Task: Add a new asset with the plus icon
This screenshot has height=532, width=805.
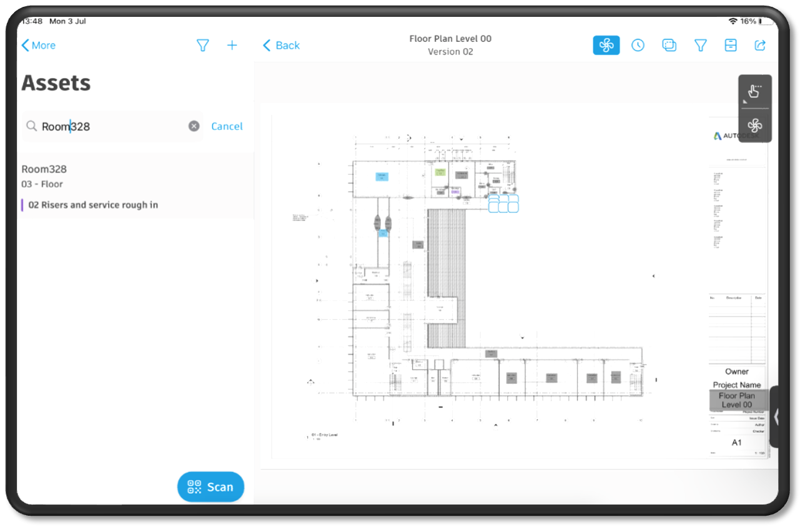Action: click(232, 45)
